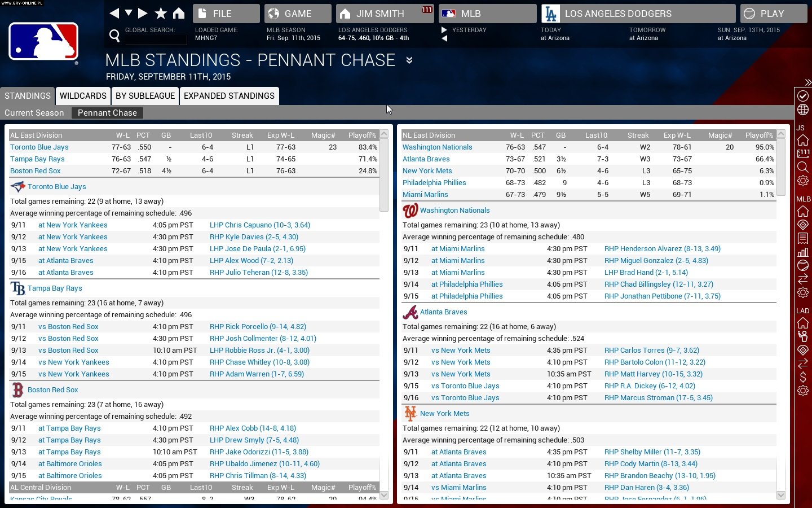Open the bar chart statistics icon under MLB
812x508 pixels.
(803, 252)
